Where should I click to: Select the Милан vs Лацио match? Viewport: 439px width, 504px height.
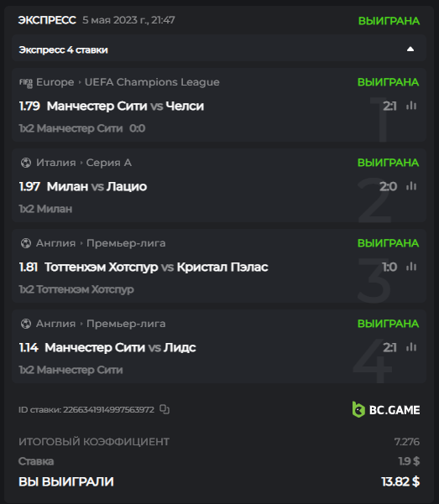tap(97, 186)
